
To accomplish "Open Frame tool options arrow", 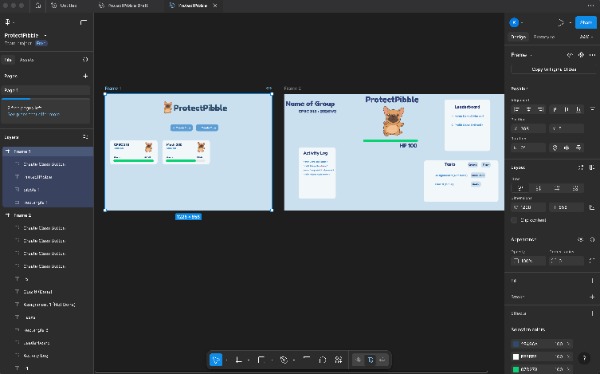I will 249,360.
